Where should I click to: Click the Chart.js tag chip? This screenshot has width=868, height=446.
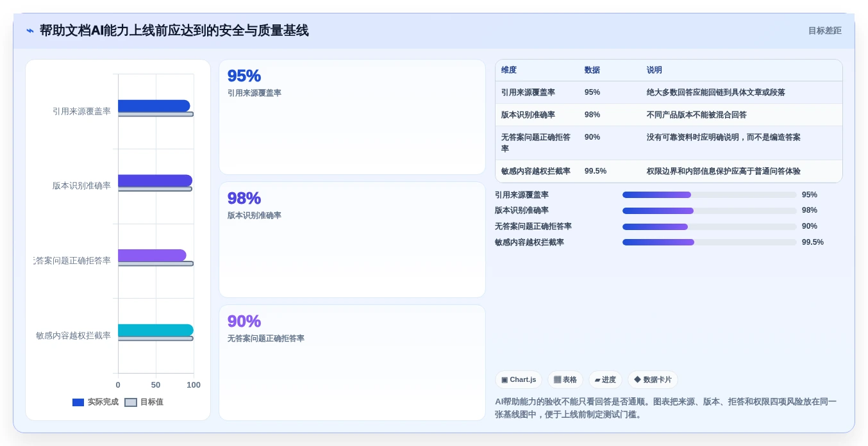tap(519, 380)
